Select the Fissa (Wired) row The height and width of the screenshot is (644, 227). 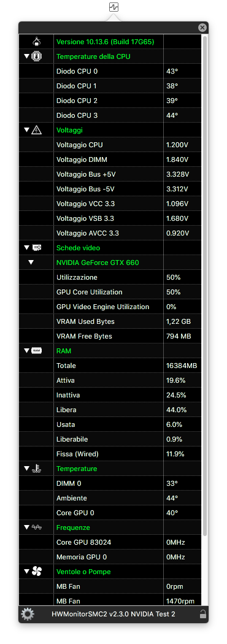coord(110,454)
